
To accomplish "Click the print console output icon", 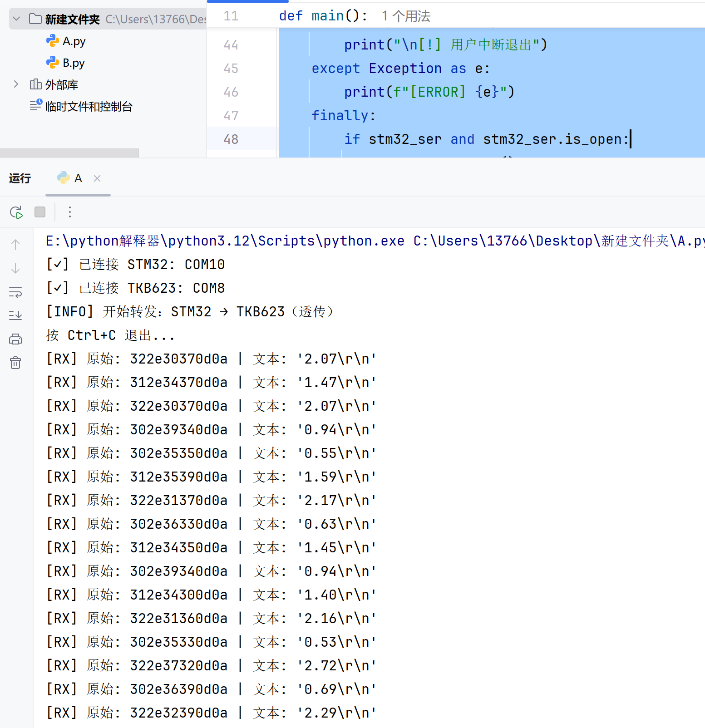I will point(15,339).
